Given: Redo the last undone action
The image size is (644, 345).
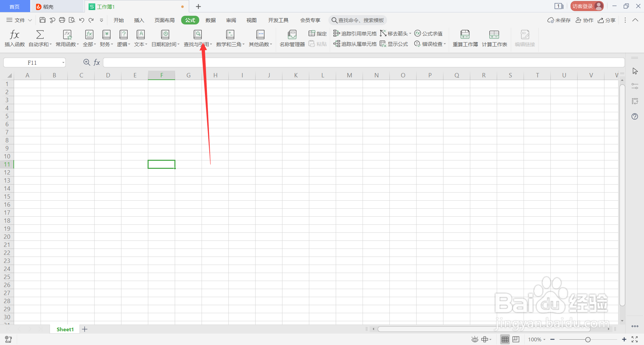Looking at the screenshot, I should [x=91, y=20].
